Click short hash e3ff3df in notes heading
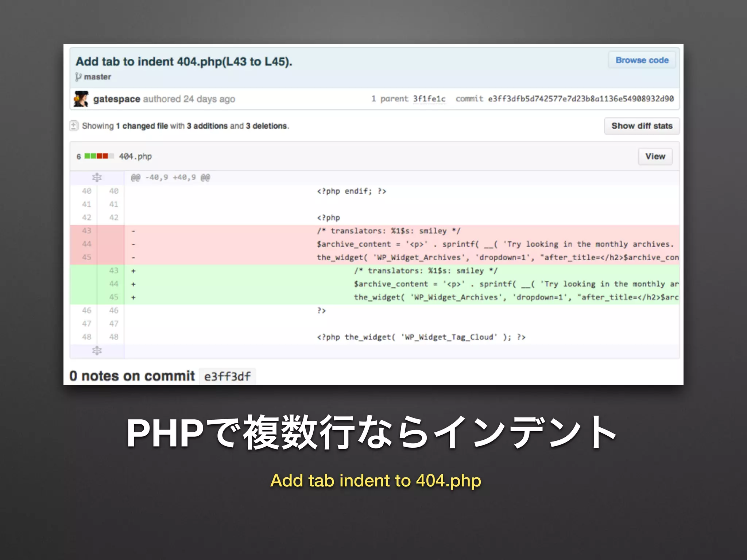Viewport: 747px width, 560px height. click(x=227, y=376)
